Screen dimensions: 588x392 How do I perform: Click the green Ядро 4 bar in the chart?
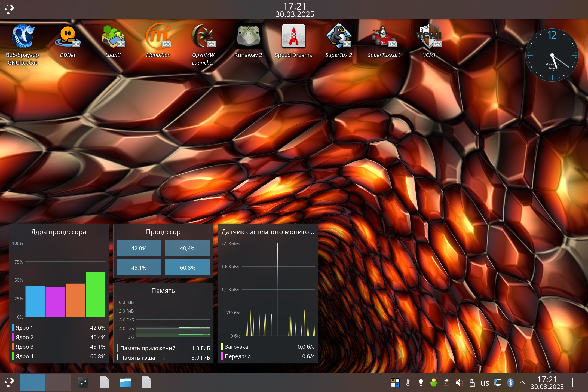click(95, 294)
